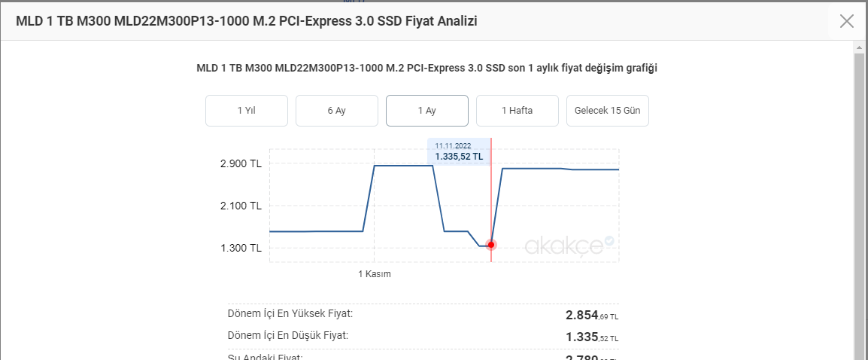Select the "Dönem İçi En Yüksek Fiyat" label
Screen dimensions: 868x360
(290, 313)
